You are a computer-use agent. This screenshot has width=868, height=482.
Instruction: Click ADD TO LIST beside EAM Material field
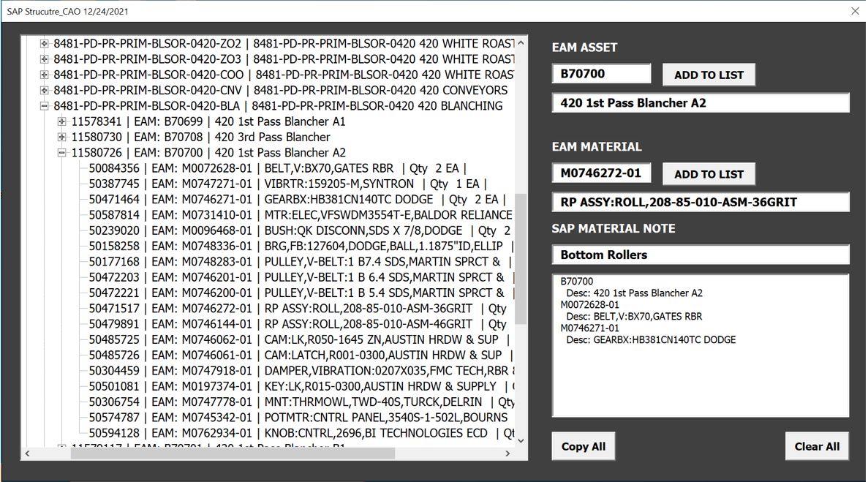[x=708, y=174]
